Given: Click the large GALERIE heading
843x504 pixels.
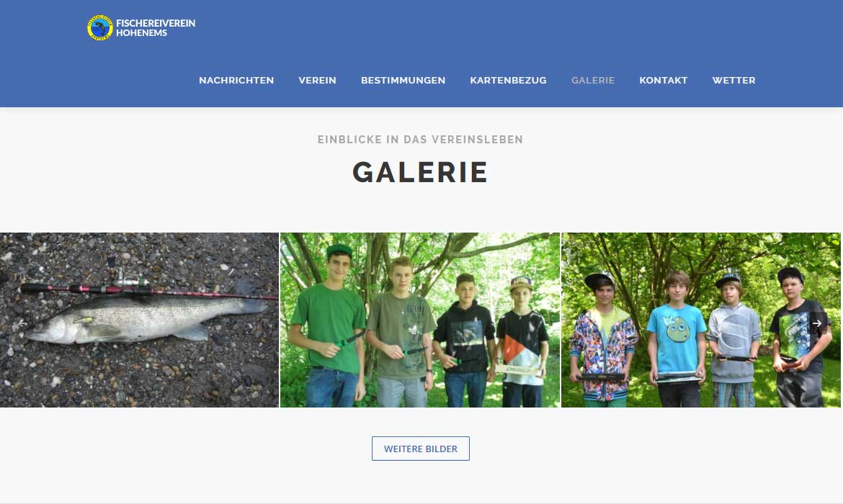Looking at the screenshot, I should pos(421,173).
